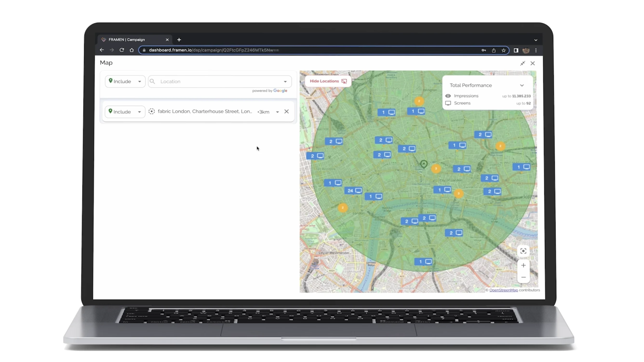The image size is (644, 362).
Task: Zoom in on the map
Action: pyautogui.click(x=523, y=265)
